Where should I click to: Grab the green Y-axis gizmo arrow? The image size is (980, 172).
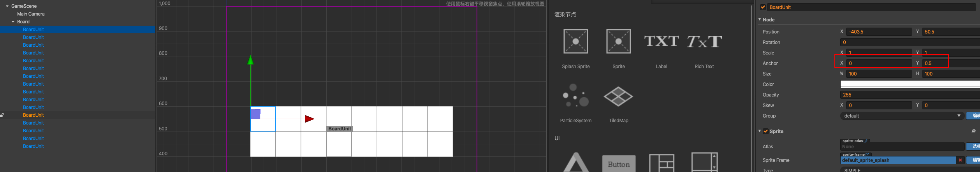coord(250,60)
